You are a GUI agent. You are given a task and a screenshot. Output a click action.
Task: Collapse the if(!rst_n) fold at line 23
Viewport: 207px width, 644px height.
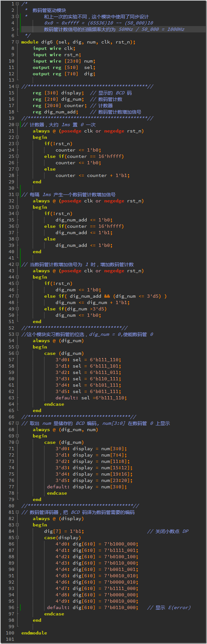click(x=17, y=144)
